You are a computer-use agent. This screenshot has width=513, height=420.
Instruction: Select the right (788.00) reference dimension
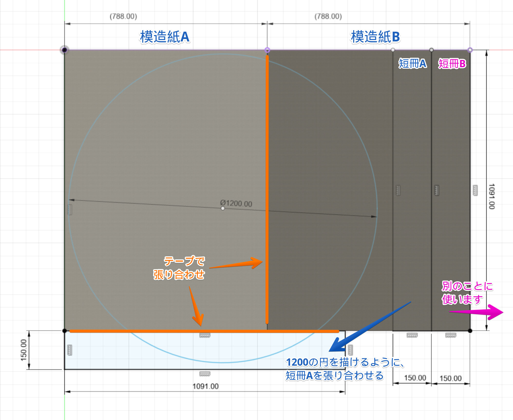[328, 16]
